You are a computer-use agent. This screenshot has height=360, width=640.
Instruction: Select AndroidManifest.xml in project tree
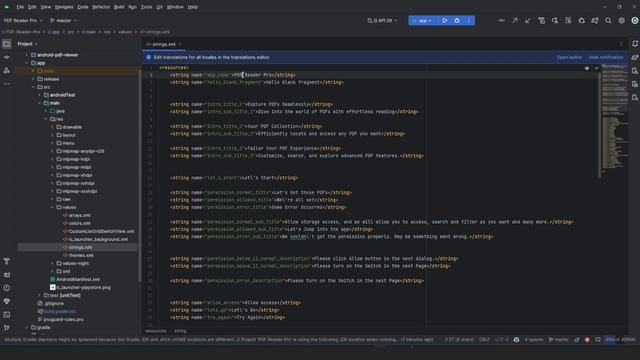click(x=75, y=280)
